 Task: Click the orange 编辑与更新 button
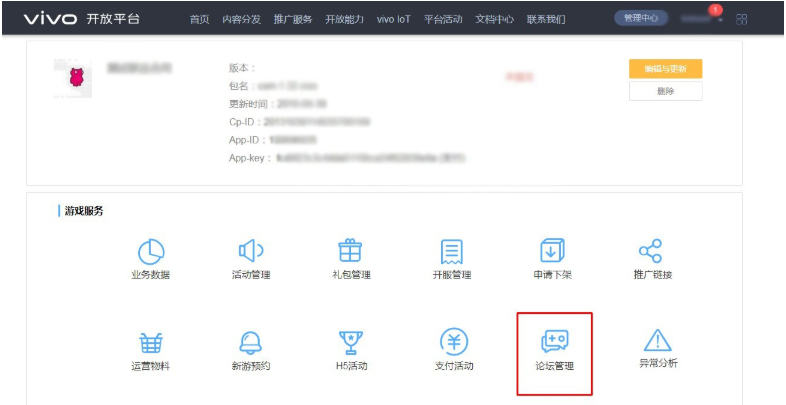(665, 69)
